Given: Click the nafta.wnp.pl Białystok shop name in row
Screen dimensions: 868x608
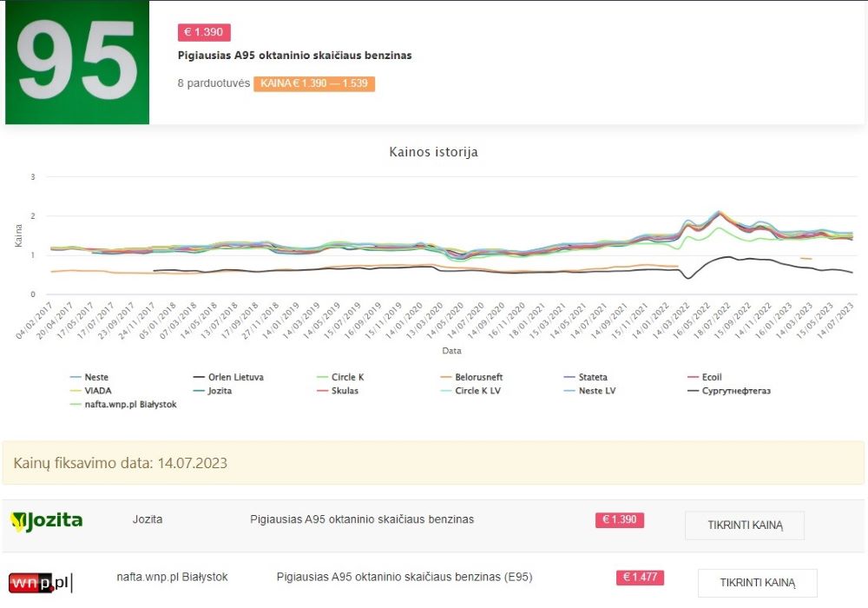Looking at the screenshot, I should pyautogui.click(x=172, y=577).
